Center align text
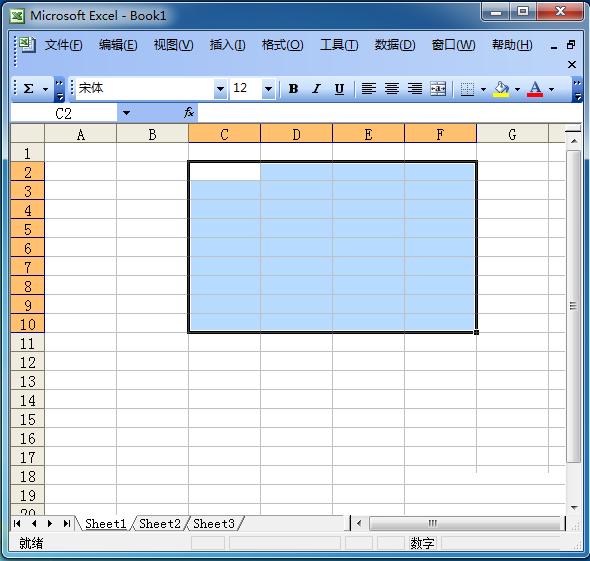Viewport: 590px width, 561px height. [x=392, y=89]
